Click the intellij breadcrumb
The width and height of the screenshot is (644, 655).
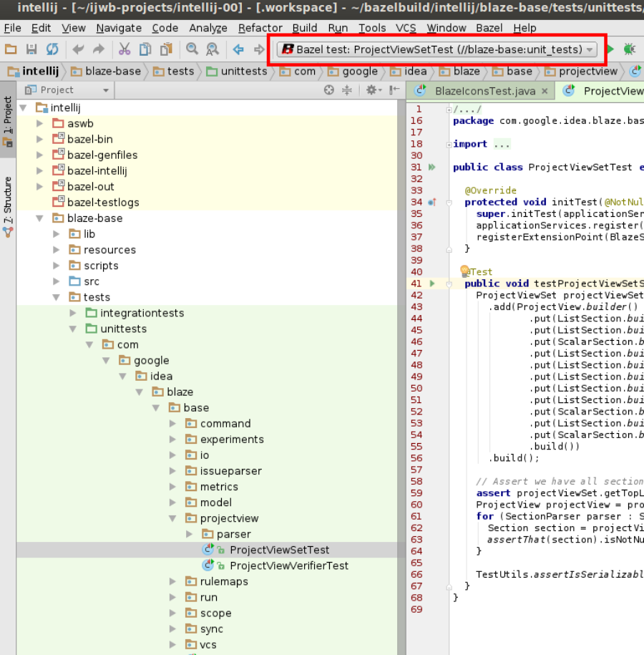[x=34, y=72]
